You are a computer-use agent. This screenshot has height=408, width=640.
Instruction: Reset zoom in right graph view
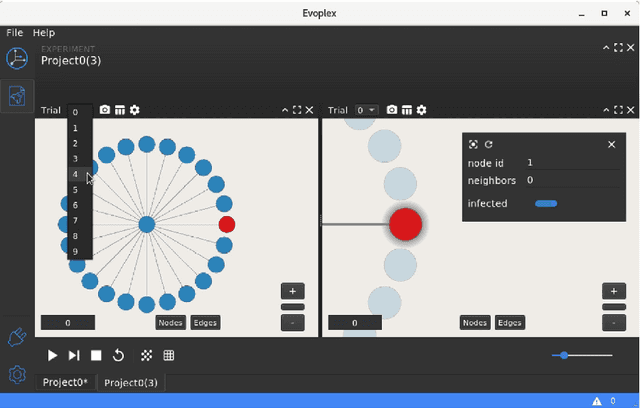(614, 307)
